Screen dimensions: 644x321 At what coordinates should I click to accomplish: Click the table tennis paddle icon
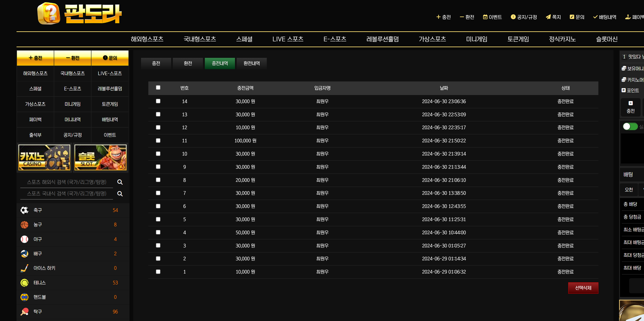click(24, 312)
